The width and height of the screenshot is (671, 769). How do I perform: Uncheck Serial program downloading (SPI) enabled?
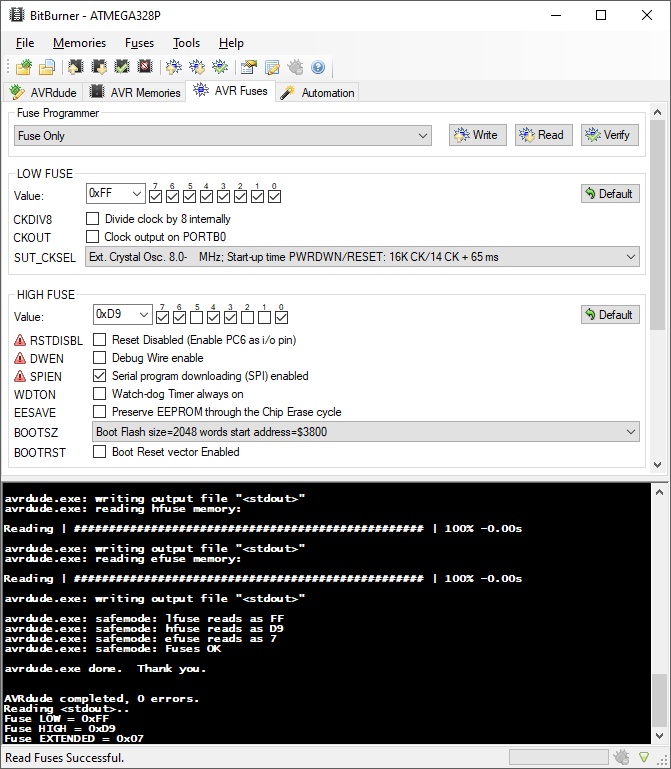99,376
